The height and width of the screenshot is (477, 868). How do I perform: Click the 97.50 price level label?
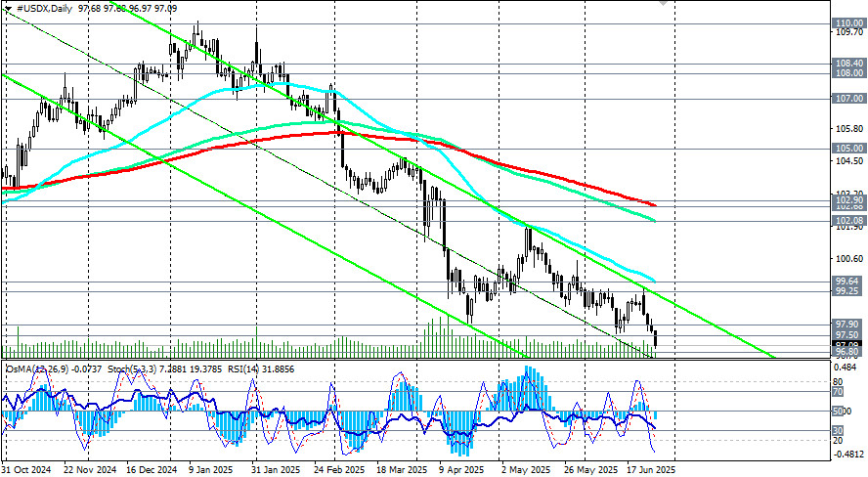(849, 335)
